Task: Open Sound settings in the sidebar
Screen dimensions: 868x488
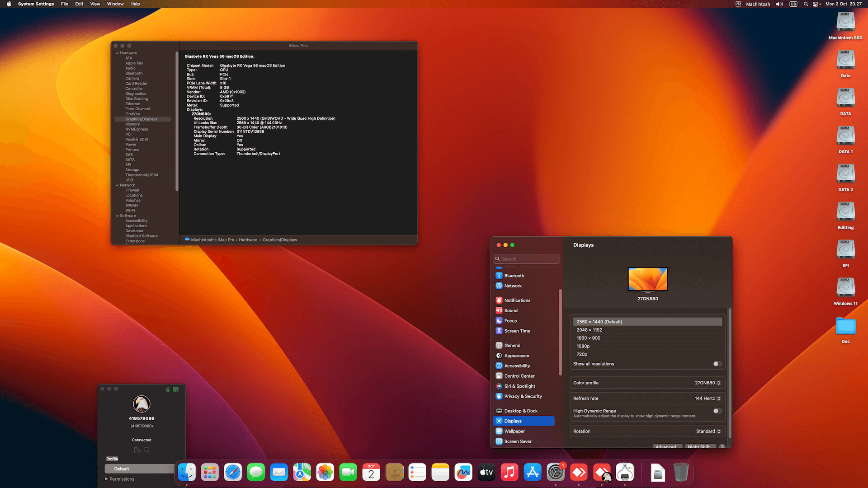Action: click(x=510, y=310)
